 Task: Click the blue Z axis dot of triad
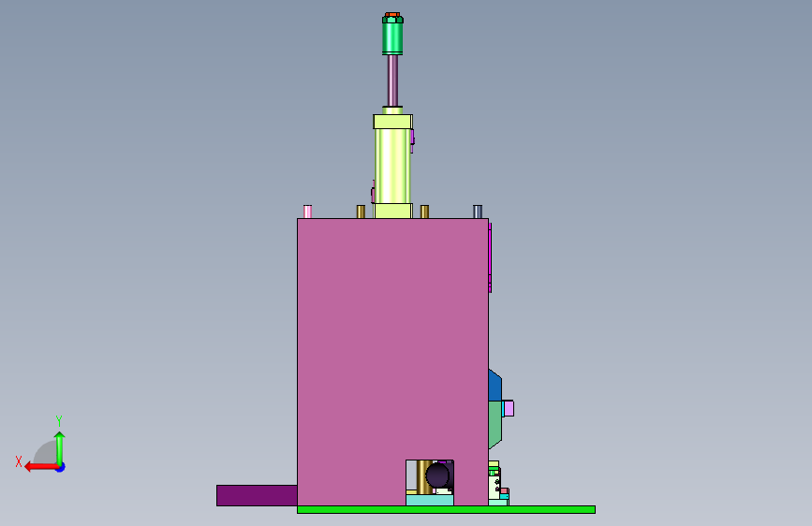pyautogui.click(x=61, y=467)
